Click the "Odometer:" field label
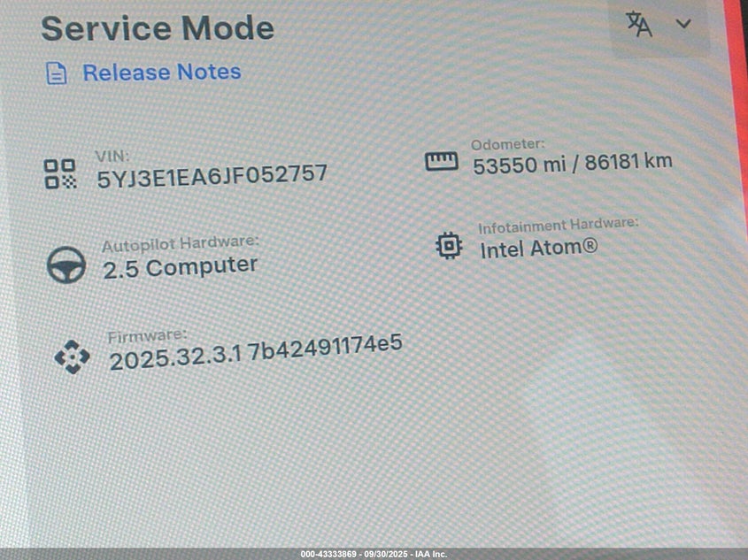Viewport: 748px width, 560px height. pos(507,143)
